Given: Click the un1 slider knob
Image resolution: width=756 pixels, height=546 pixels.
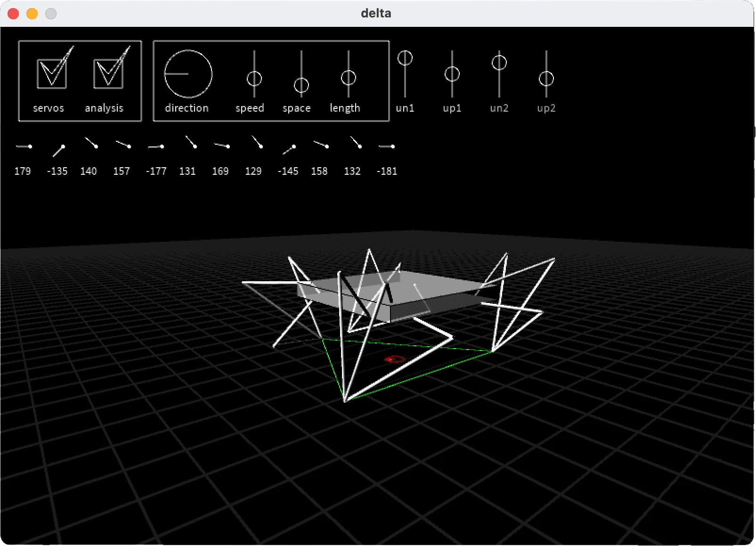Looking at the screenshot, I should click(x=405, y=58).
